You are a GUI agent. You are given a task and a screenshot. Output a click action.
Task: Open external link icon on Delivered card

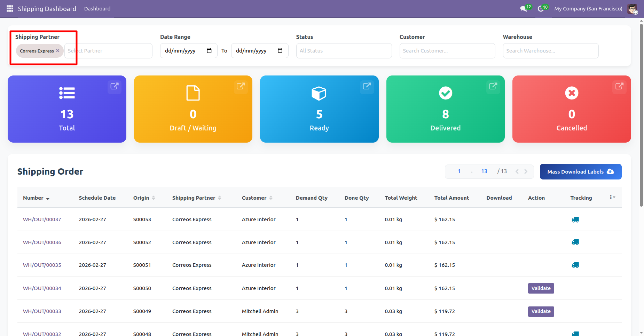point(493,86)
